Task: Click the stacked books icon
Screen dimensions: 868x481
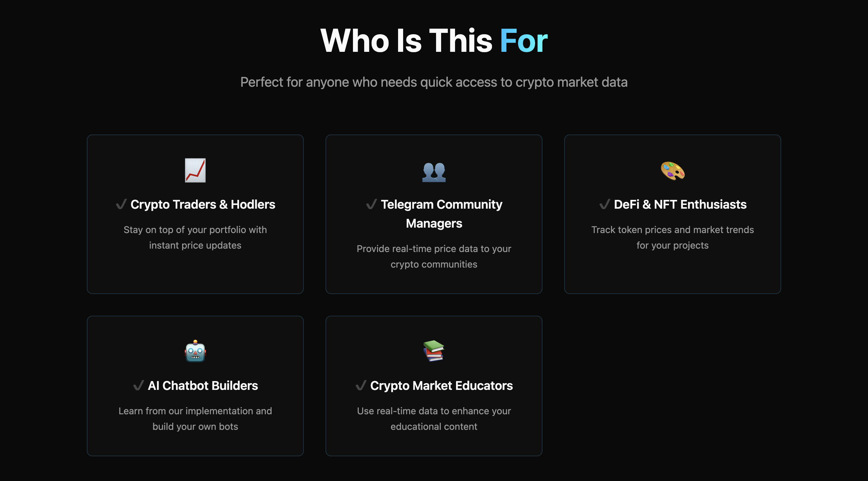Action: pos(434,351)
